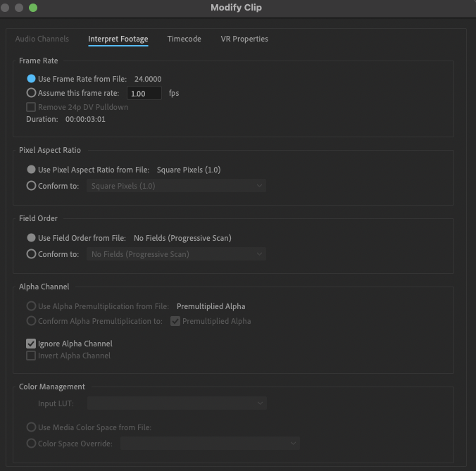Expand the Input LUT dropdown

[x=176, y=403]
